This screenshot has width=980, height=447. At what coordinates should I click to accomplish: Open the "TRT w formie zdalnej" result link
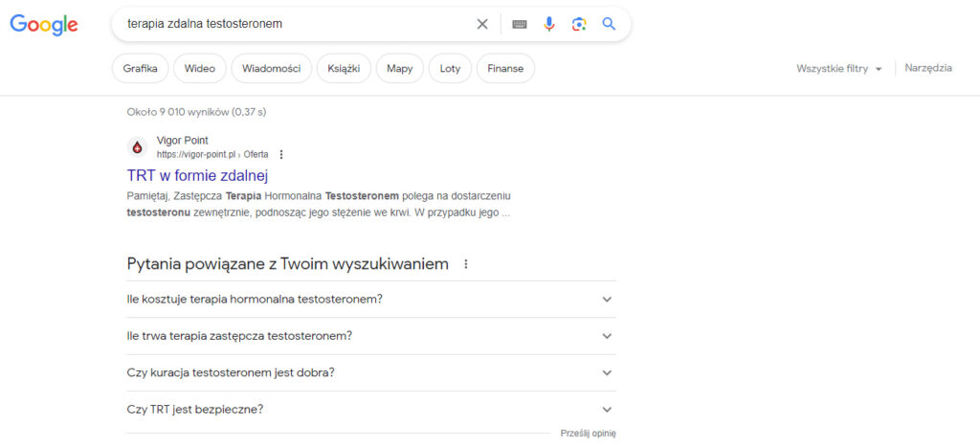197,176
